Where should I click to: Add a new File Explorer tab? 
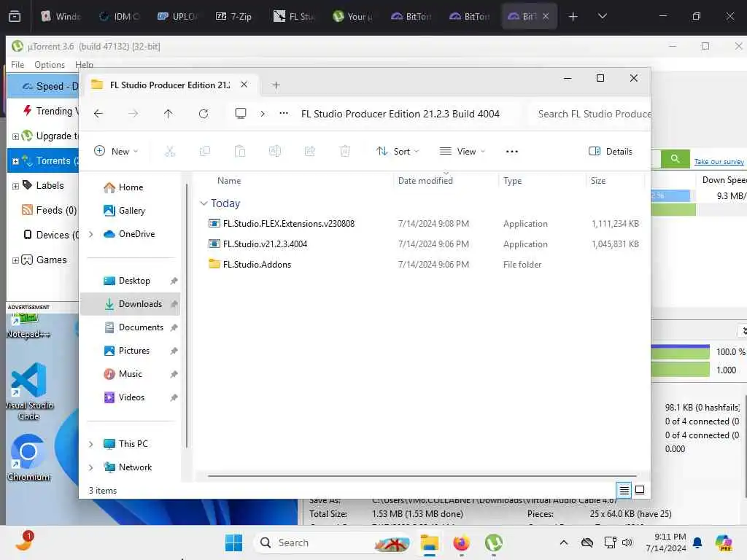[276, 85]
